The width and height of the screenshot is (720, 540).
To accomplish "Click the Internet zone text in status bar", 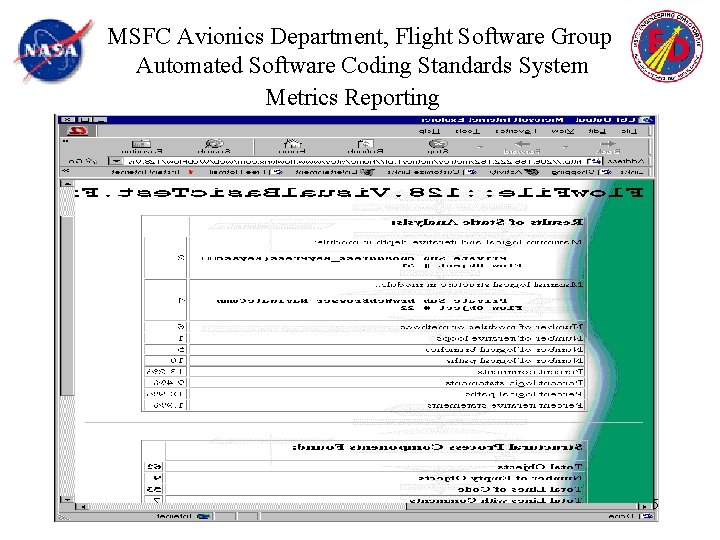I will pos(173,517).
